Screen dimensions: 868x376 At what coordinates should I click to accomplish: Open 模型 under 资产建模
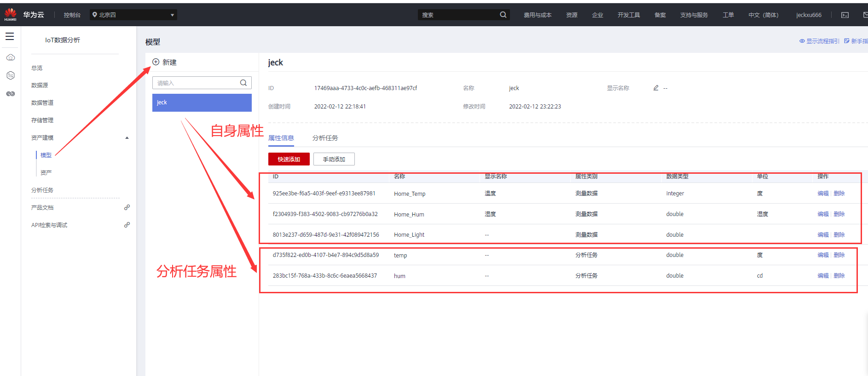46,155
